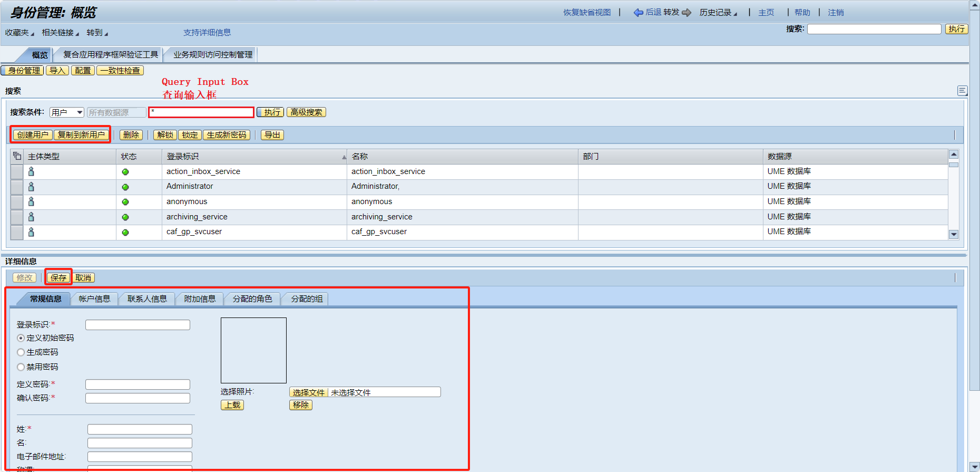Image resolution: width=980 pixels, height=472 pixels.
Task: Click the query input box with asterisk
Action: pyautogui.click(x=201, y=112)
